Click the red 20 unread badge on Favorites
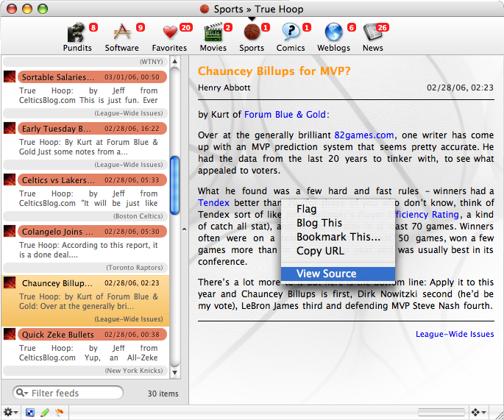504x420 pixels. tap(186, 28)
